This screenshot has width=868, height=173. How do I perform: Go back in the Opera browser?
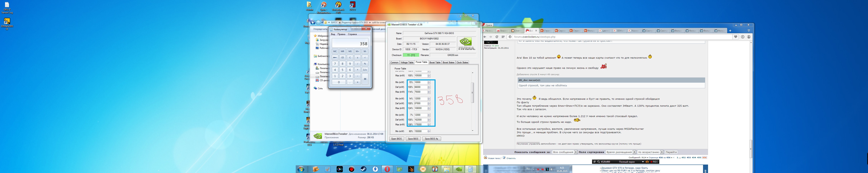[x=485, y=37]
